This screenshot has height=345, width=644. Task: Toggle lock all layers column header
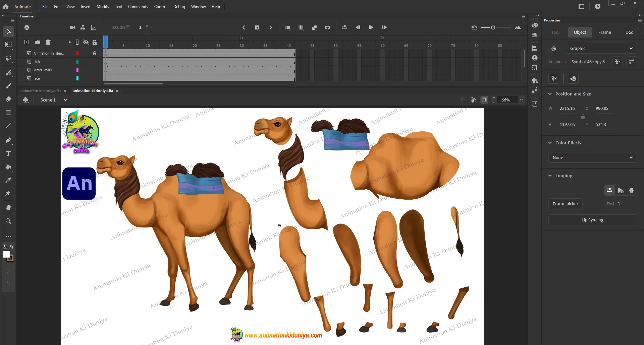pyautogui.click(x=95, y=42)
